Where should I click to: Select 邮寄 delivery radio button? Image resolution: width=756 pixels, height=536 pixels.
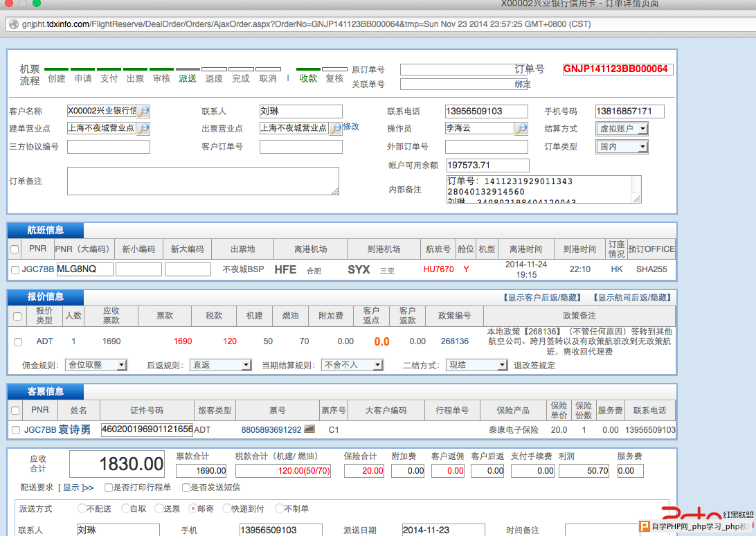[x=192, y=508]
